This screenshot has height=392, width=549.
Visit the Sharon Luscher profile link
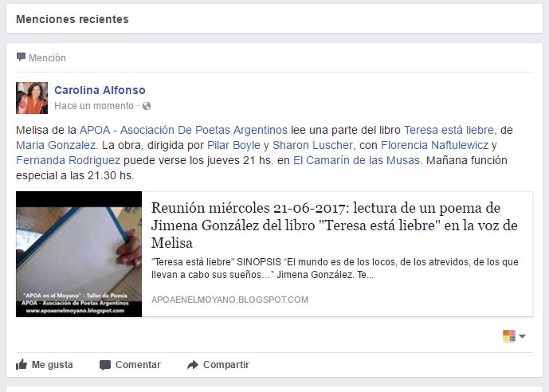pos(312,145)
